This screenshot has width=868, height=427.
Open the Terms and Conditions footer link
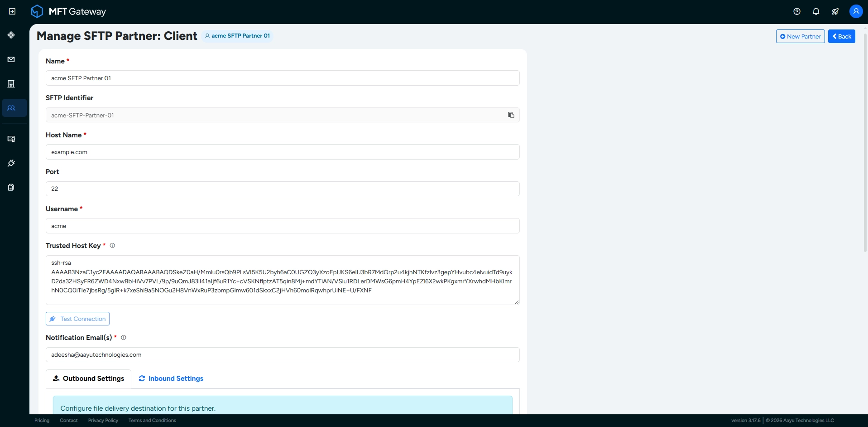click(x=152, y=421)
